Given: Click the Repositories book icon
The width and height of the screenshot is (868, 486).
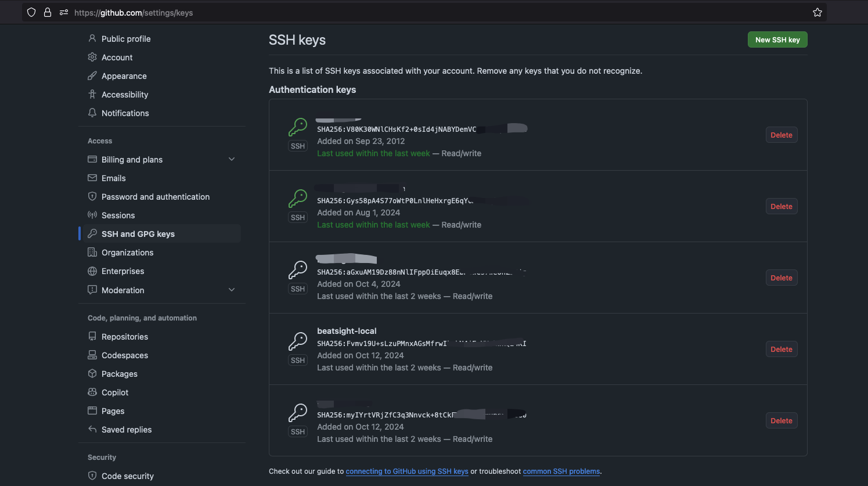Looking at the screenshot, I should [93, 336].
